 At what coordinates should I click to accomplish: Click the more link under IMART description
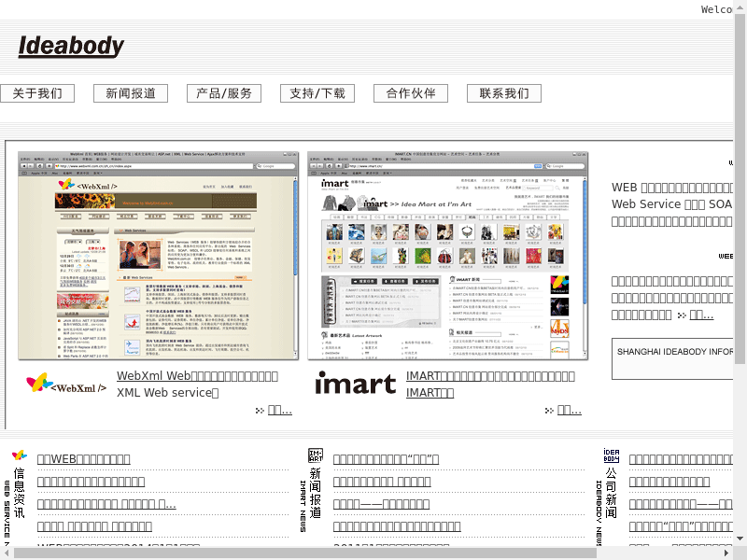[x=570, y=410]
